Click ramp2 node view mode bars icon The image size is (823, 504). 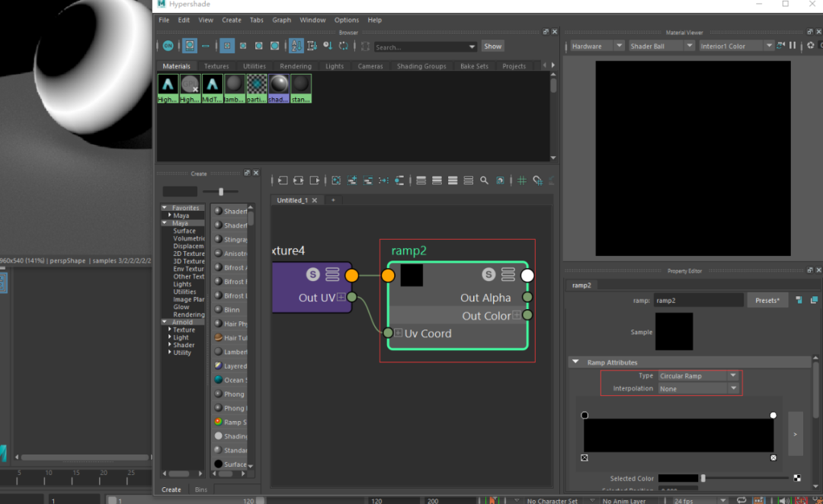508,274
